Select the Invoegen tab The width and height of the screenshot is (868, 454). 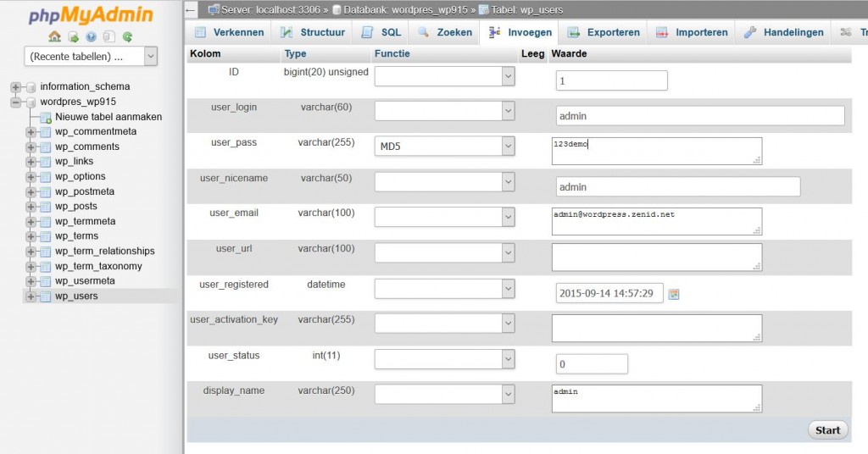click(x=520, y=32)
